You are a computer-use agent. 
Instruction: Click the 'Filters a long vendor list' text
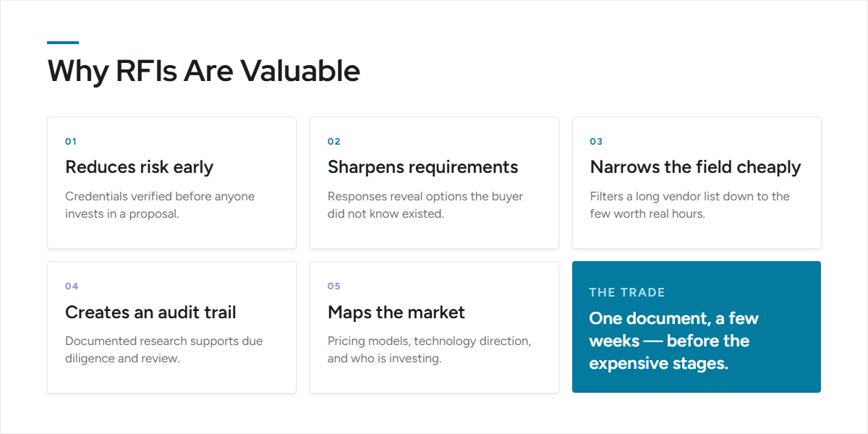click(690, 205)
